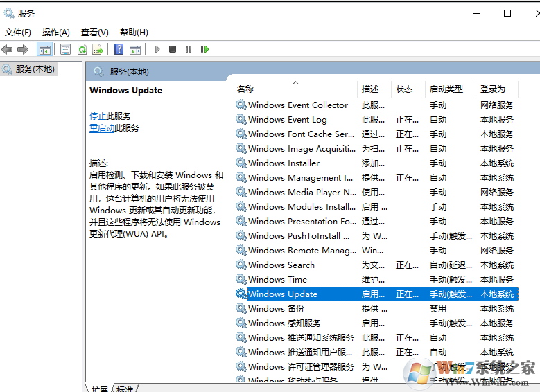Click the 停止 link to stop service
The height and width of the screenshot is (392, 540).
98,116
